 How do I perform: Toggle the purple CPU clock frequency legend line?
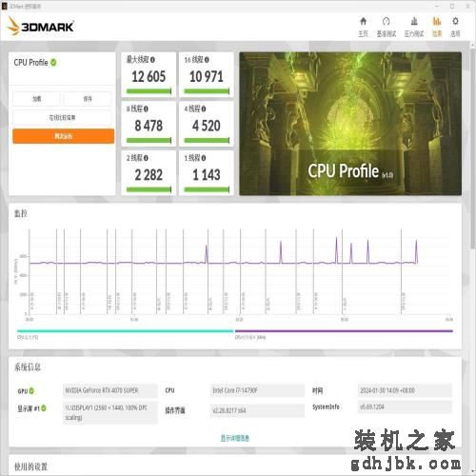pos(344,331)
